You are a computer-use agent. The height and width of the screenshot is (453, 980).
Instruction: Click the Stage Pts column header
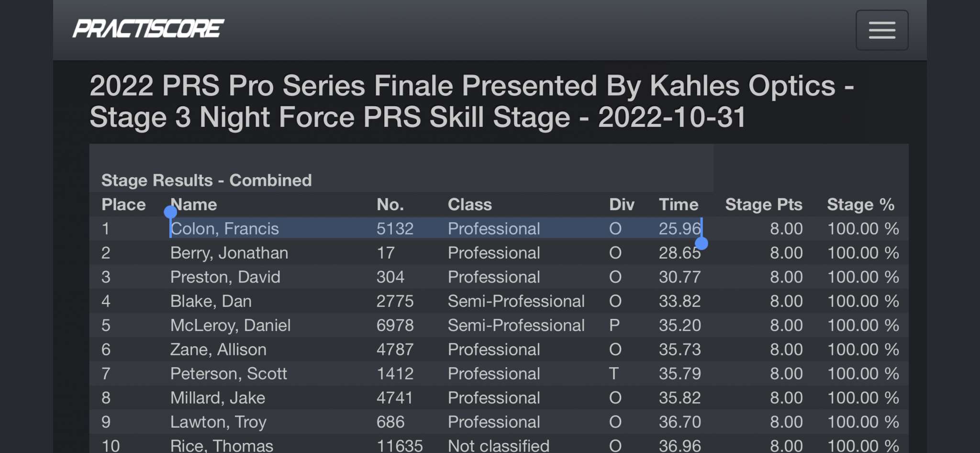pyautogui.click(x=764, y=204)
